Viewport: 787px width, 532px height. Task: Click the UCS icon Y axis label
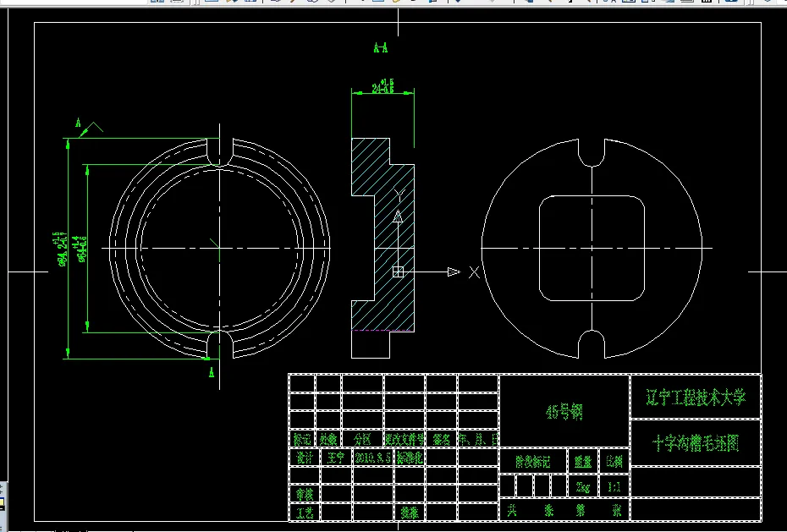coord(399,194)
